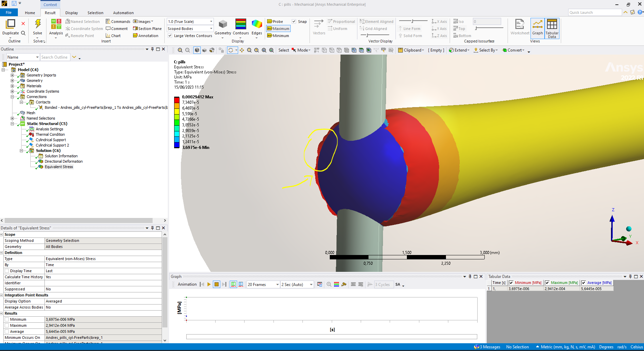The width and height of the screenshot is (644, 351).
Task: Open the Images menu in the Insert group
Action: click(143, 22)
